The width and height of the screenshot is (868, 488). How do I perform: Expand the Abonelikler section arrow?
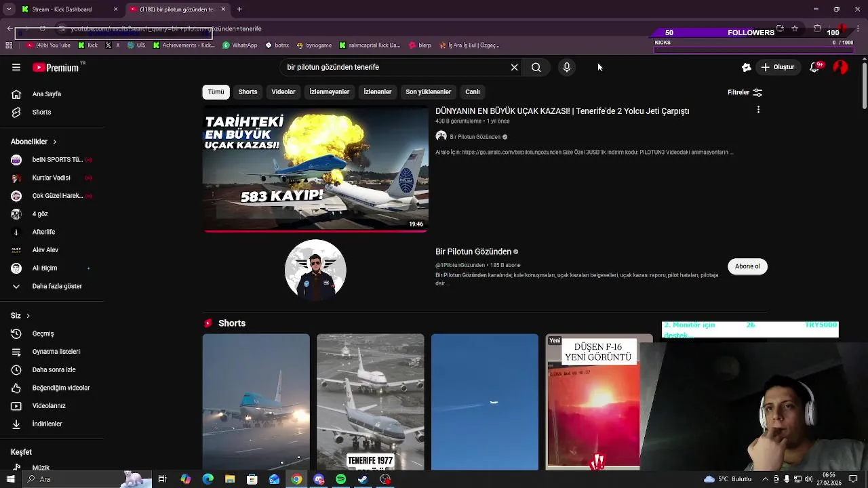pos(54,142)
